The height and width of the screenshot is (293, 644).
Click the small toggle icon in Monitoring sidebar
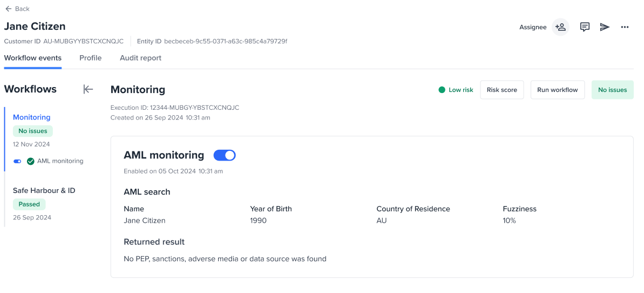[17, 161]
